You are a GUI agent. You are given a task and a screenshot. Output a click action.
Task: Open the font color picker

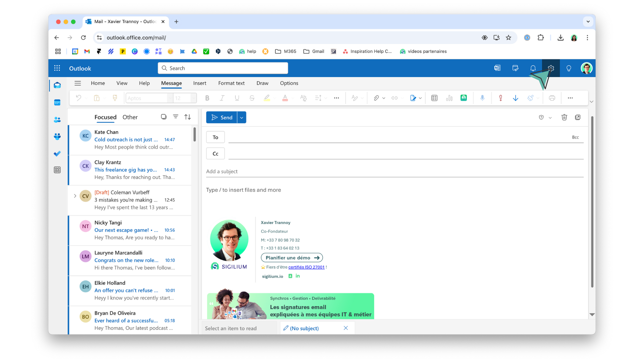tap(285, 98)
